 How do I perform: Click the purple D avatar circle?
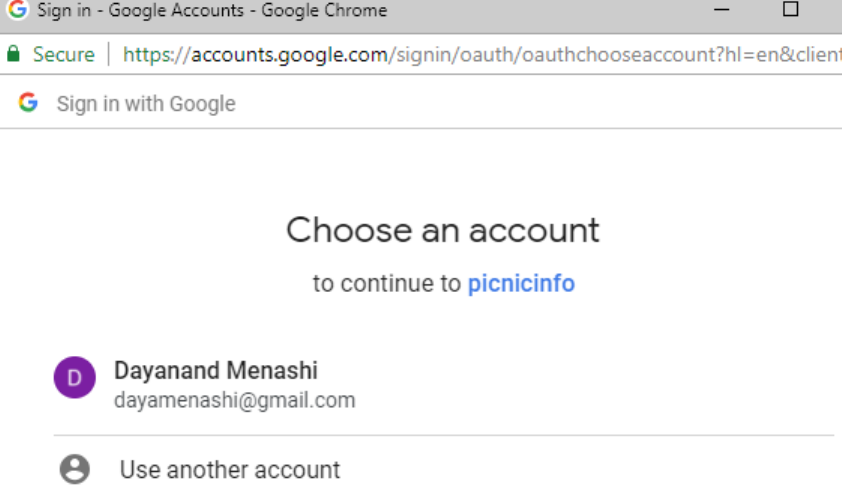pyautogui.click(x=75, y=377)
